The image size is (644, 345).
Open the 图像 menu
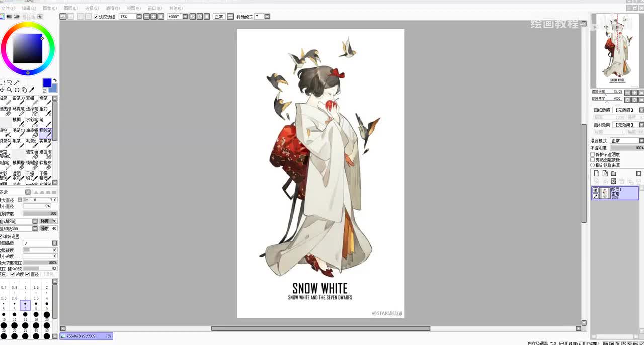tap(50, 8)
